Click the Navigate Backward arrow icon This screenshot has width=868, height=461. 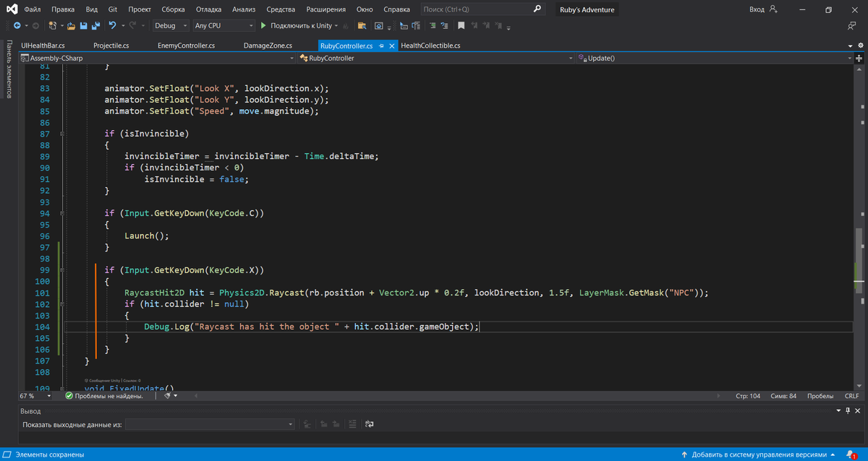click(17, 25)
